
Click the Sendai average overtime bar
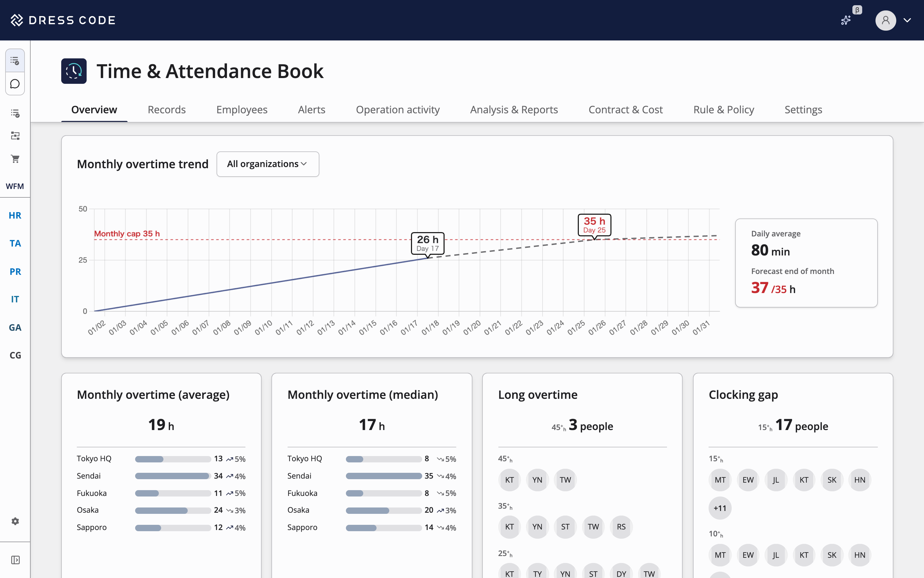[x=173, y=476]
